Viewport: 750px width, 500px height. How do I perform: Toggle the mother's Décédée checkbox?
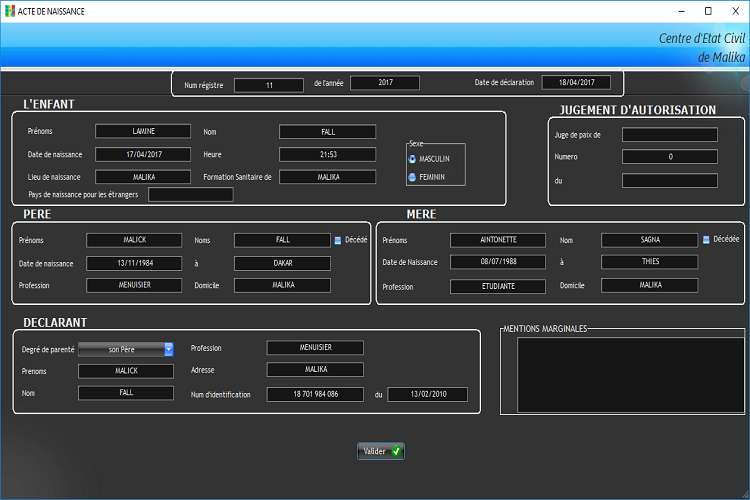[706, 240]
